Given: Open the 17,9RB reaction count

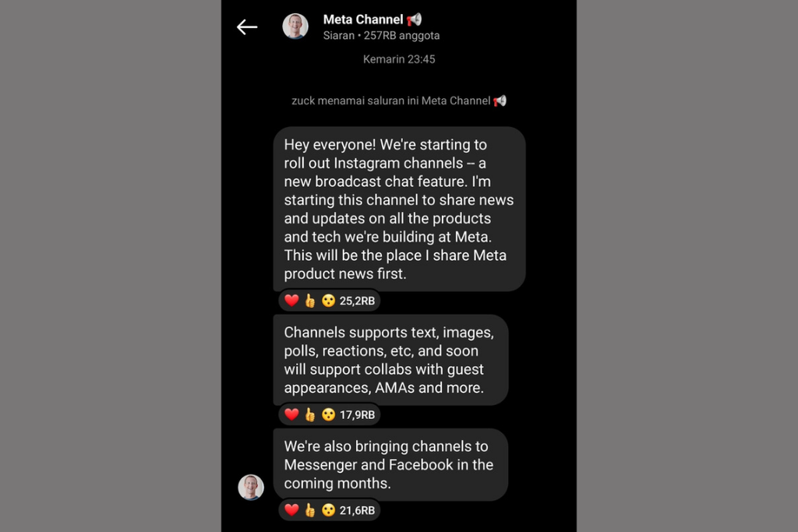Looking at the screenshot, I should 357,415.
